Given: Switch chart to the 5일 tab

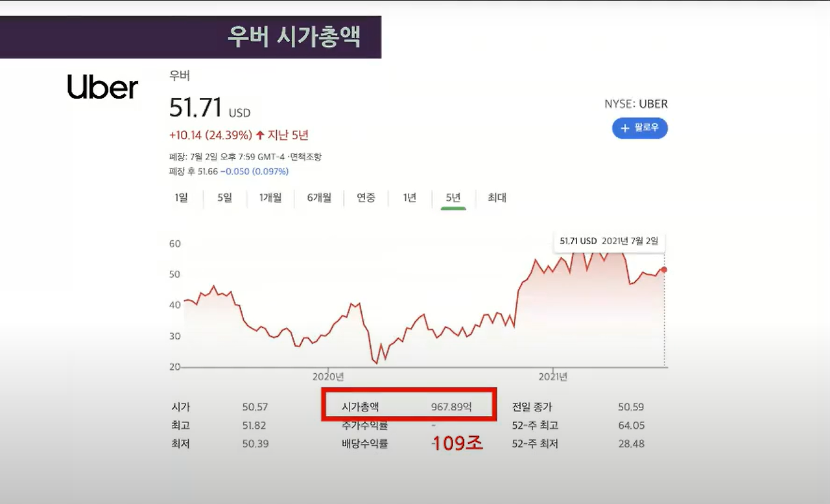Looking at the screenshot, I should [224, 198].
